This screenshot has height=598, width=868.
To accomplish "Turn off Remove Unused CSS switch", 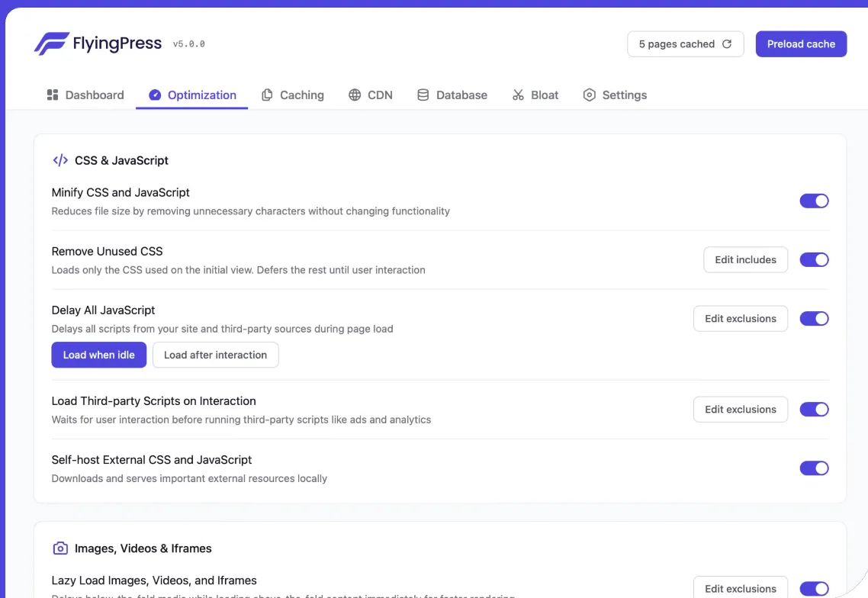I will 815,259.
